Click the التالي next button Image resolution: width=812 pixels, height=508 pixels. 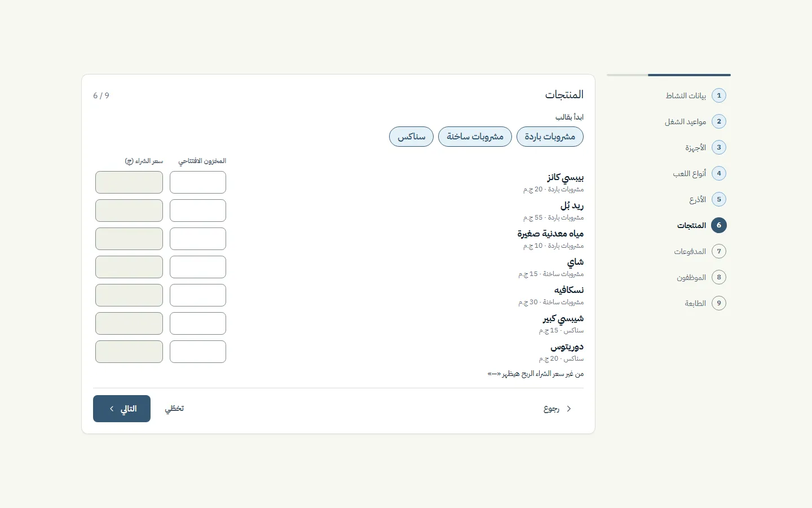(122, 409)
